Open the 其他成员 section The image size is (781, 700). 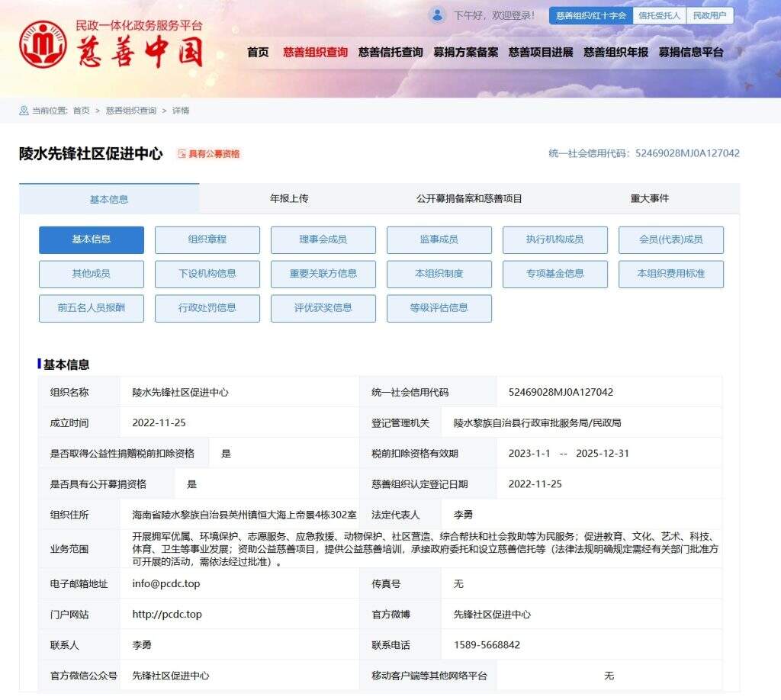(x=92, y=274)
